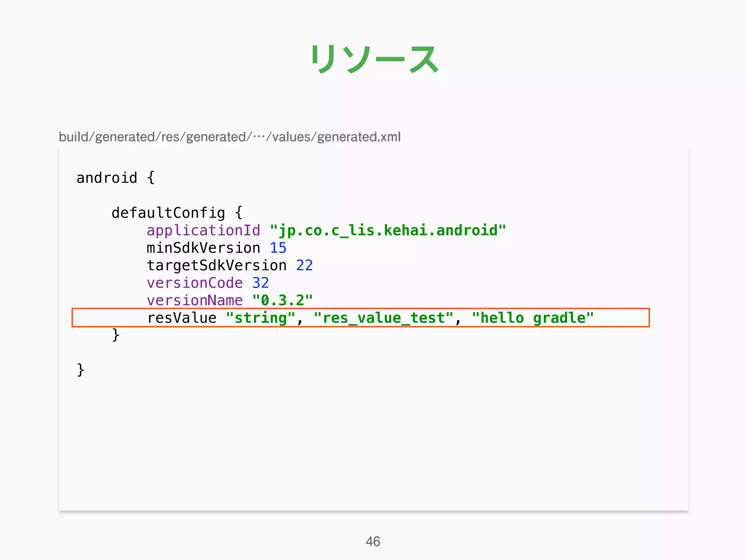
Task: Select the "res_value_test" argument
Action: point(383,318)
